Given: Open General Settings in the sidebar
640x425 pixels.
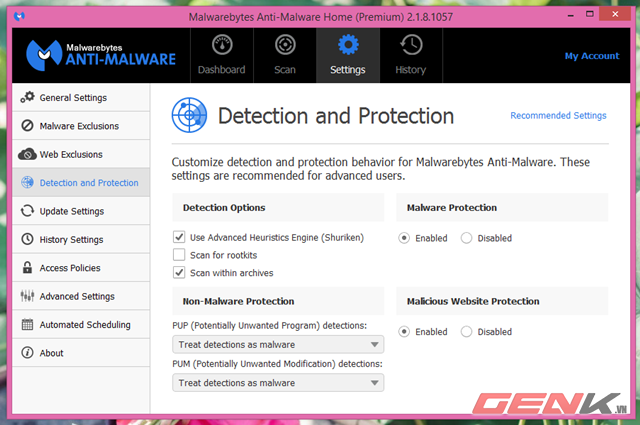Looking at the screenshot, I should point(81,98).
